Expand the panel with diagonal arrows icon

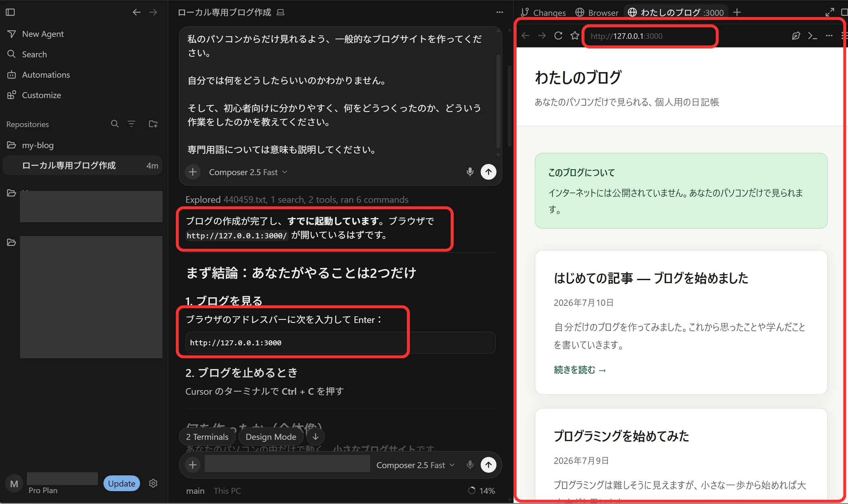click(830, 12)
